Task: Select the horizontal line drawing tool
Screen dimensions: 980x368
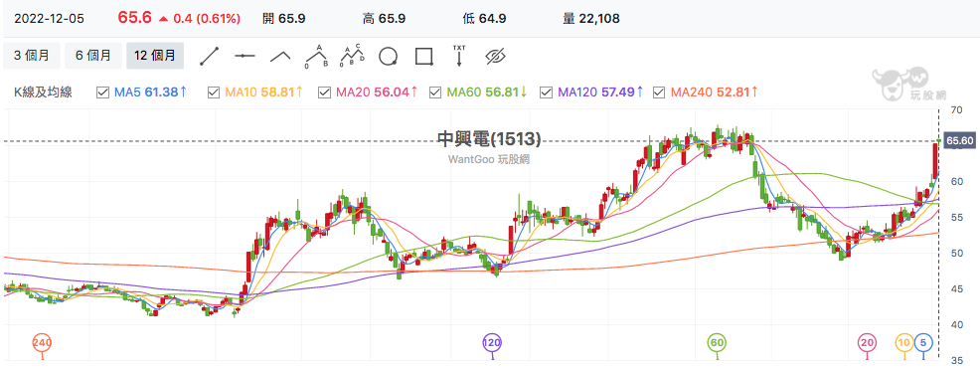Action: coord(245,57)
